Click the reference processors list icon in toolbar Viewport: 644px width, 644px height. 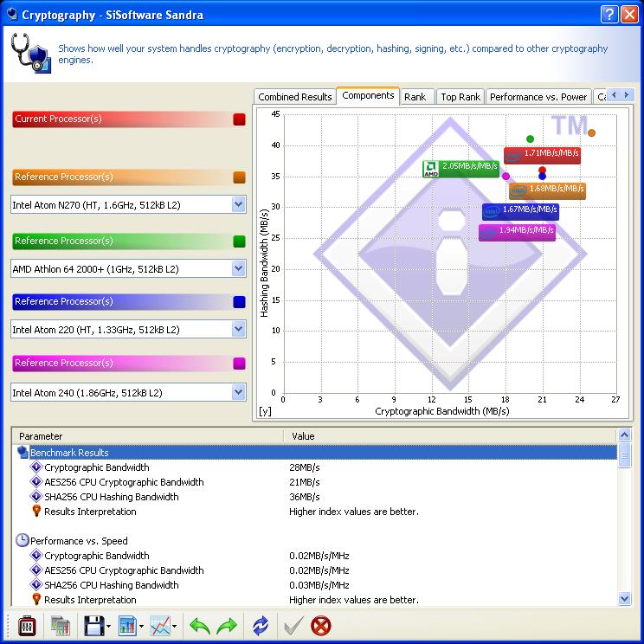(61, 626)
